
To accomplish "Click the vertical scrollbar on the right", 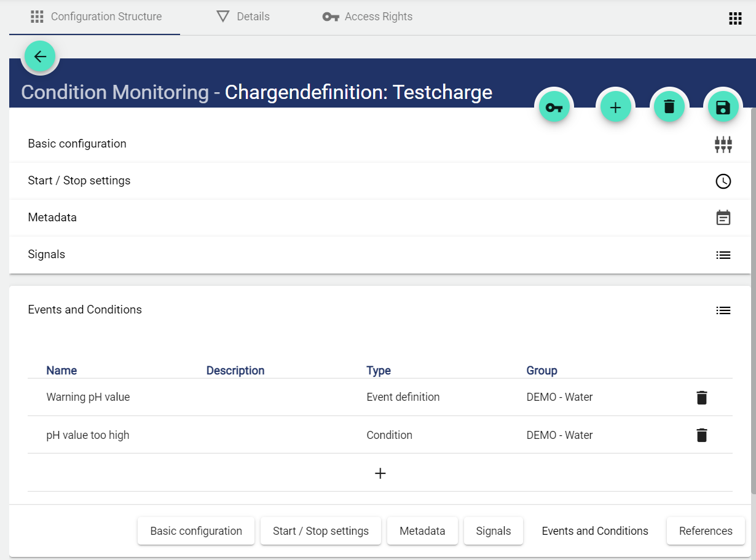I will [753, 300].
